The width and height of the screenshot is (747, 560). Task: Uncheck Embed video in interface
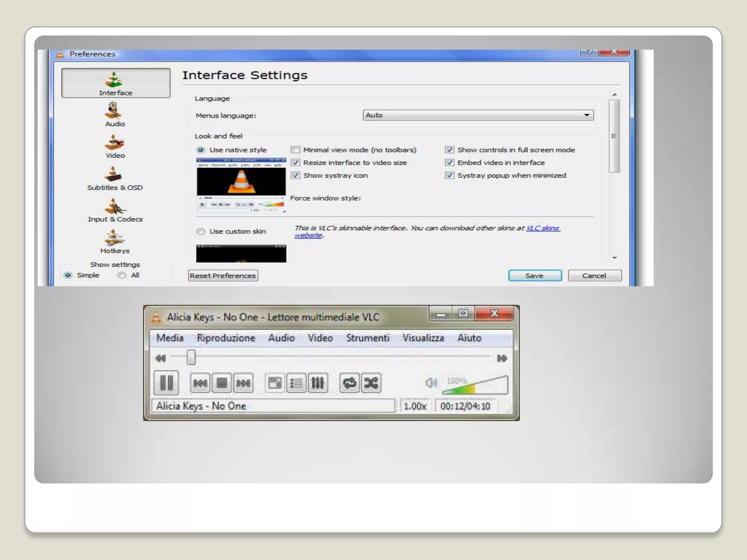click(x=449, y=163)
